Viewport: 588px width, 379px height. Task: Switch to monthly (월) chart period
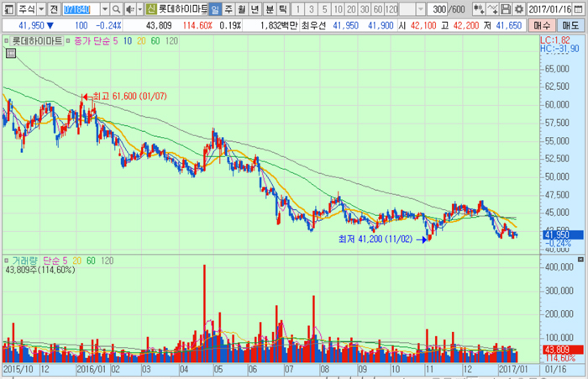tap(243, 9)
